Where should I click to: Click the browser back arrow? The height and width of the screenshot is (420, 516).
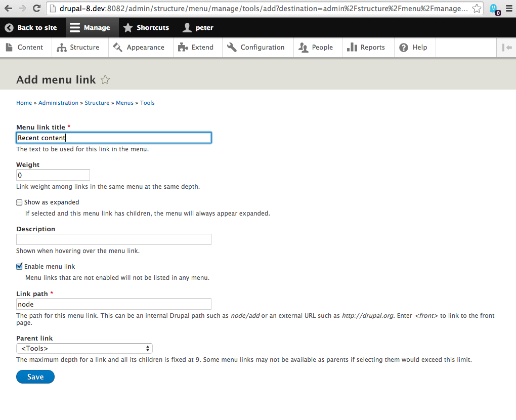click(8, 9)
